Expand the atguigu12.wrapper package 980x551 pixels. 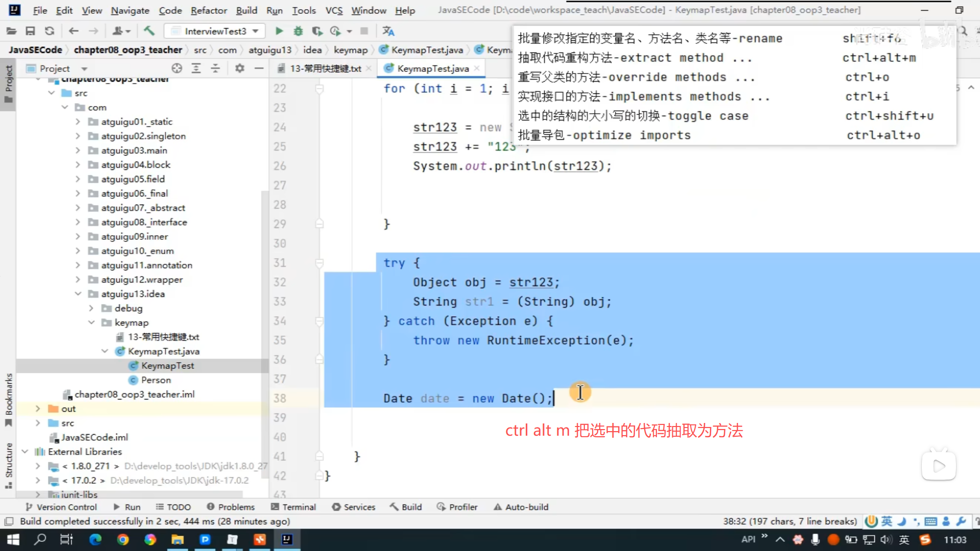(78, 280)
